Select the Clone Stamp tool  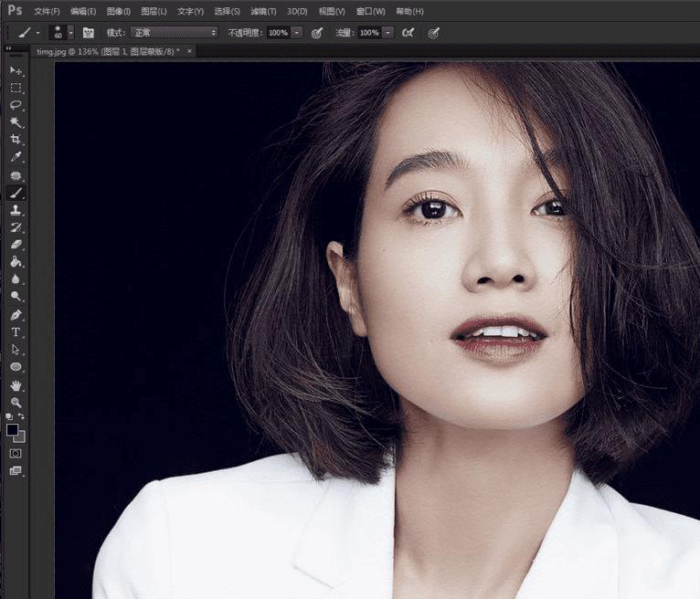(16, 210)
